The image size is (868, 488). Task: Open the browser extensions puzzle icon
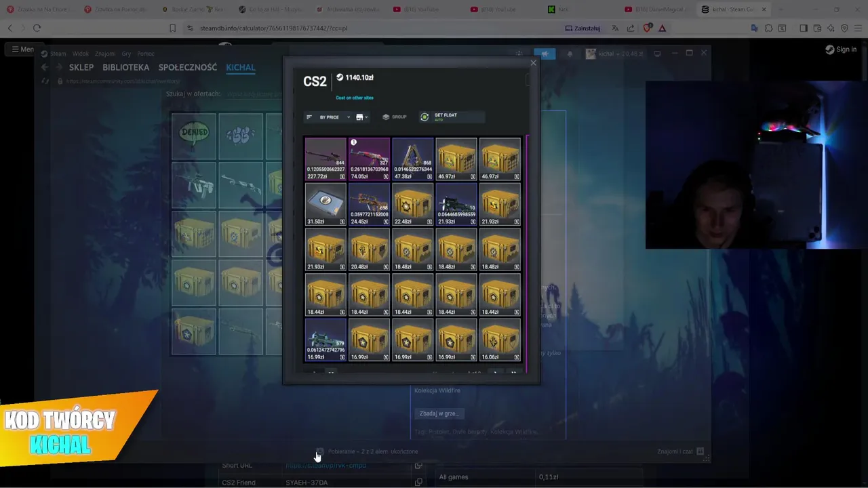pos(768,28)
